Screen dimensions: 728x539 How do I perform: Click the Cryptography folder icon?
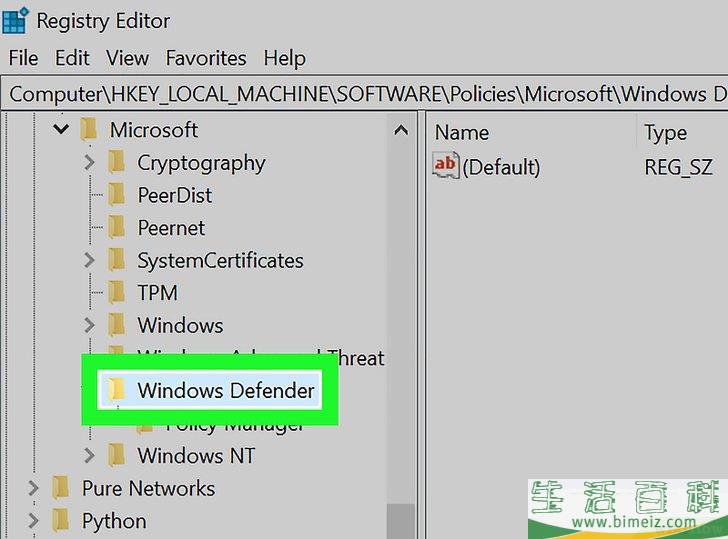117,162
